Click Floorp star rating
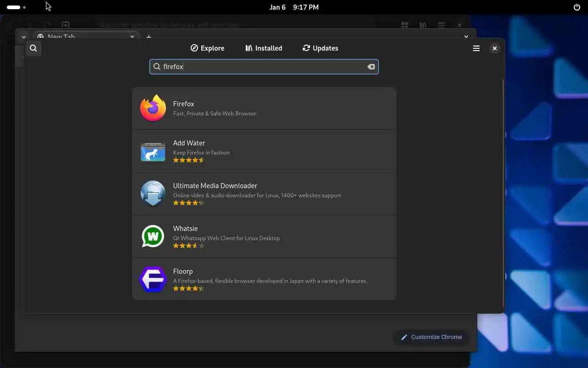The image size is (588, 368). 188,288
